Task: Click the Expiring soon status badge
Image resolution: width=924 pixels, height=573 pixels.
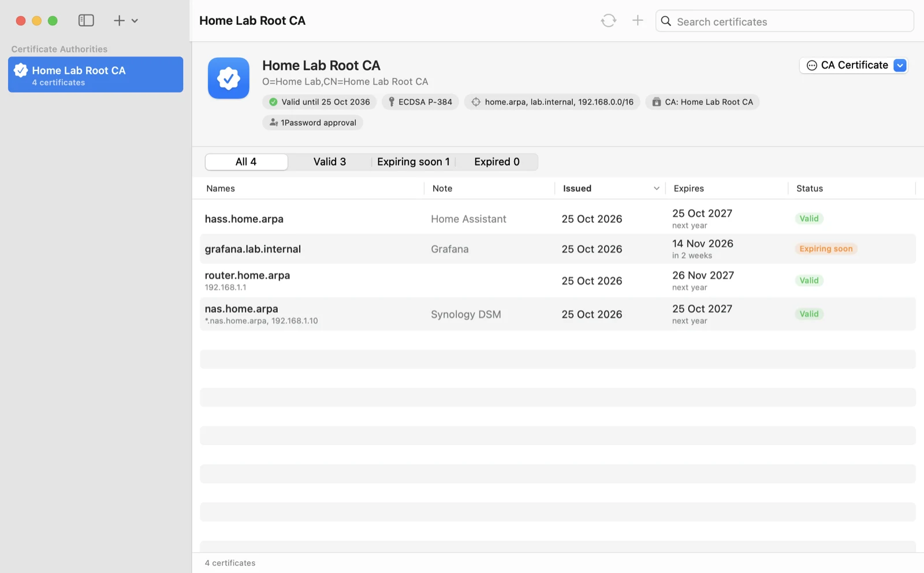Action: click(x=826, y=249)
